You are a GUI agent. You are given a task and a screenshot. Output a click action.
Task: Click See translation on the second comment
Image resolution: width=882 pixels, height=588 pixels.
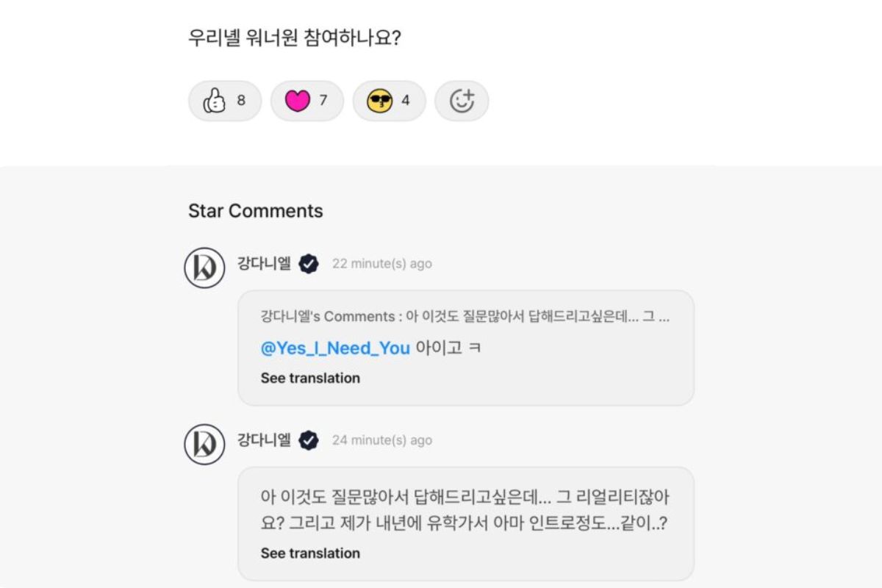point(309,553)
